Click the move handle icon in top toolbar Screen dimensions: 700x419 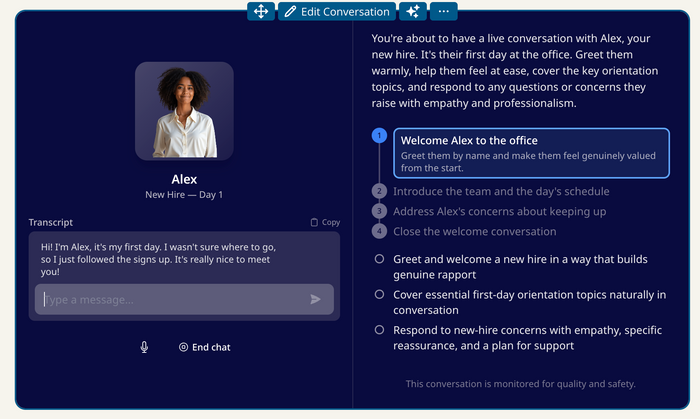(x=261, y=11)
